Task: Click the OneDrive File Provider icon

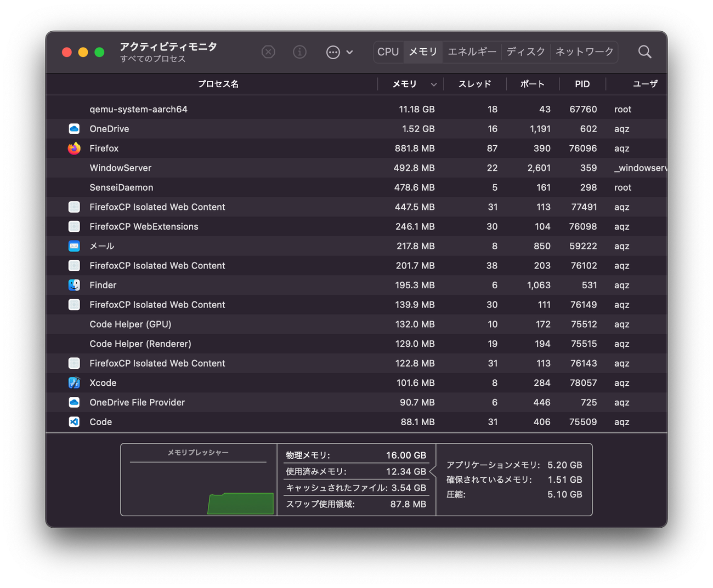Action: 74,402
